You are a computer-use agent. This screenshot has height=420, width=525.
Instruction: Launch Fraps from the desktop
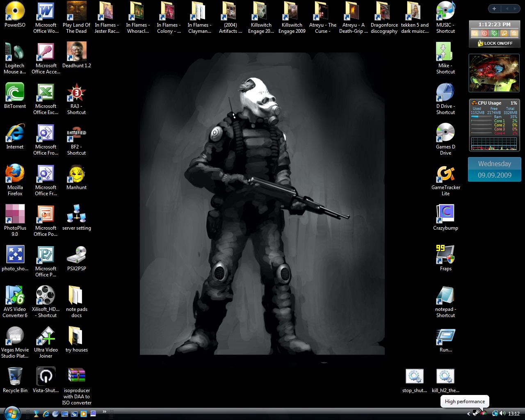[445, 254]
